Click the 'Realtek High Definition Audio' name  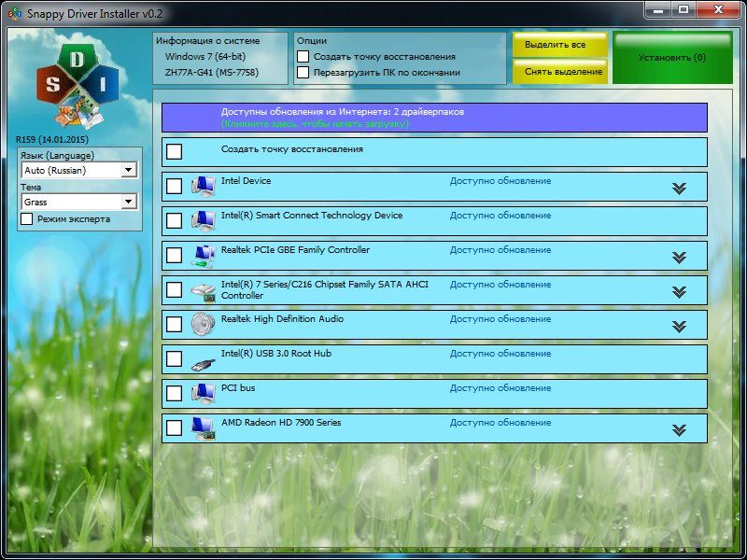pos(282,318)
